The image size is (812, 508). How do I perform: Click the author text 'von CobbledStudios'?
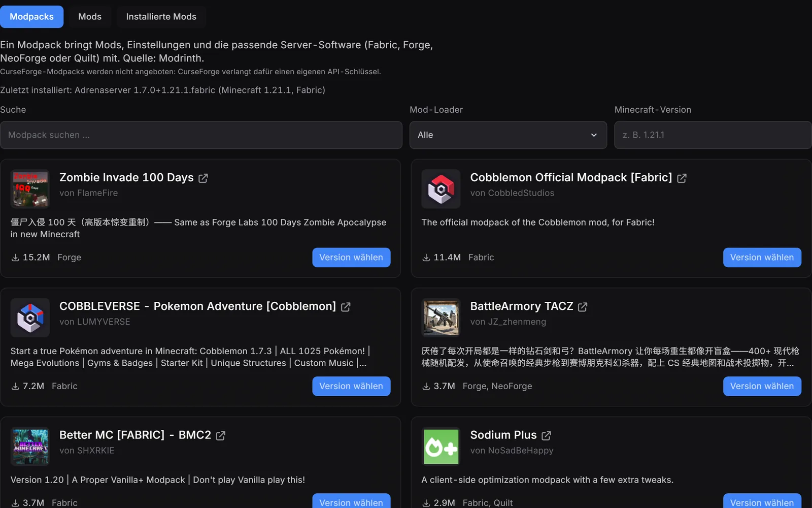coord(512,193)
